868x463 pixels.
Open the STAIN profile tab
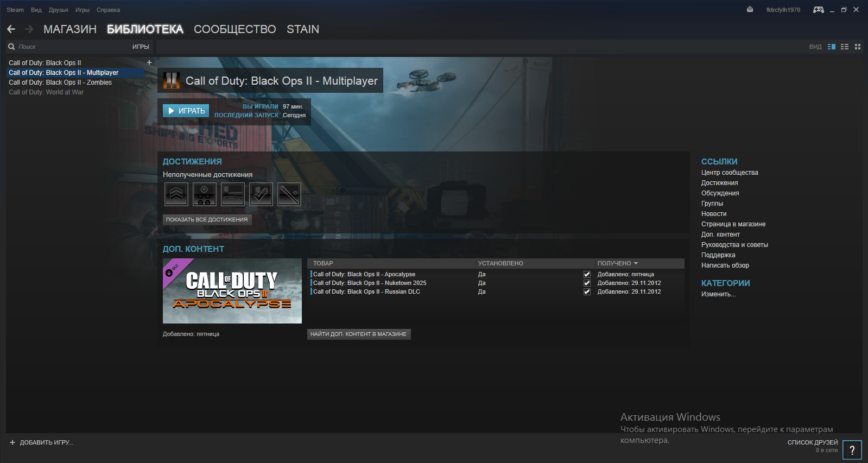pyautogui.click(x=303, y=29)
